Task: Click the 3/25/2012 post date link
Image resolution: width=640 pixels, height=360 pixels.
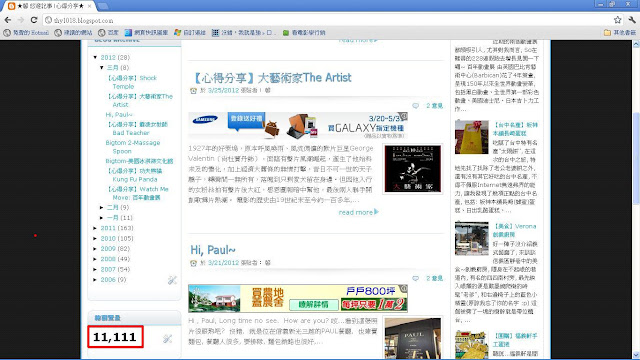Action: [x=223, y=90]
